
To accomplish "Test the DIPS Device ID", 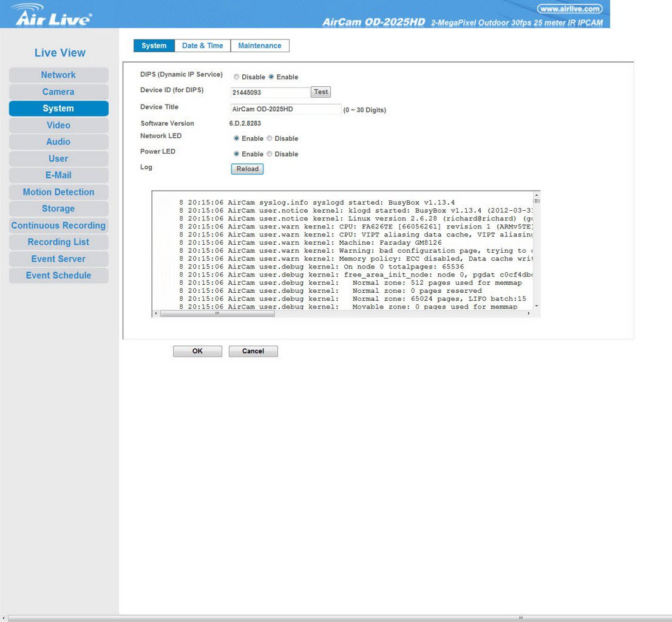I will point(321,92).
